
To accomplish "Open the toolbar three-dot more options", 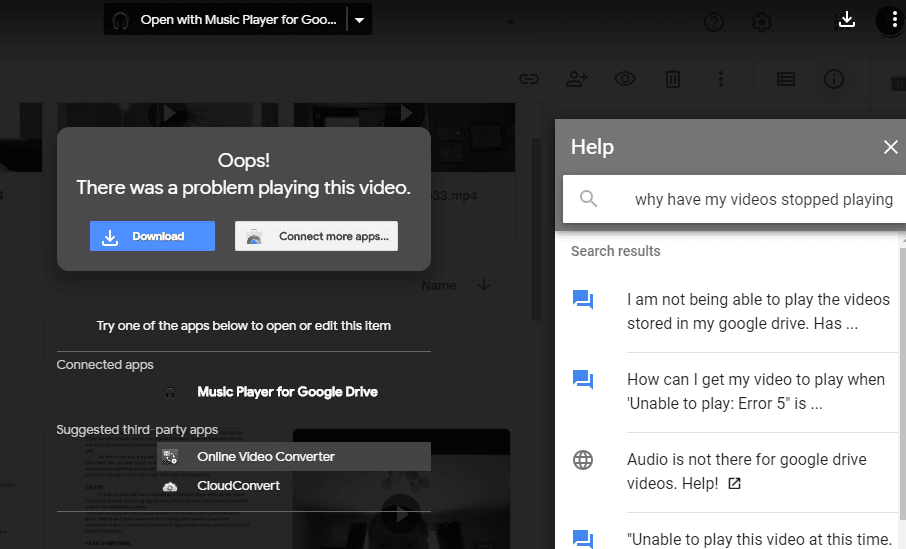I will point(721,79).
